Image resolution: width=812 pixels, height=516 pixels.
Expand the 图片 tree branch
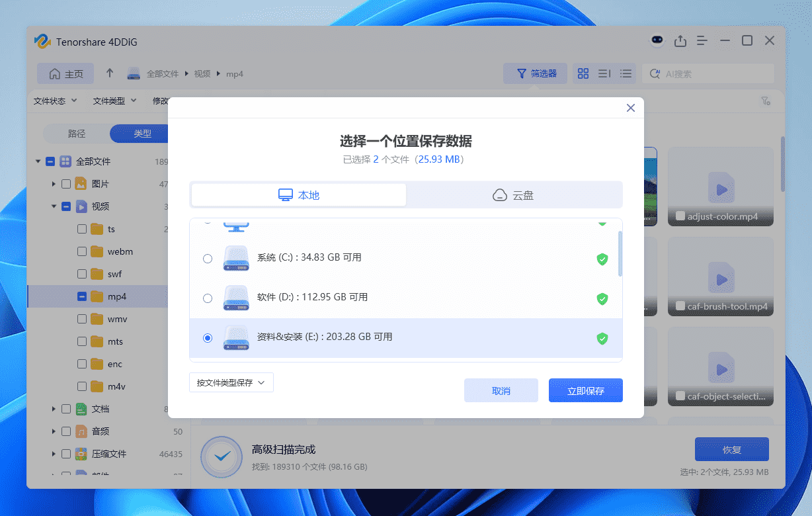click(x=55, y=183)
